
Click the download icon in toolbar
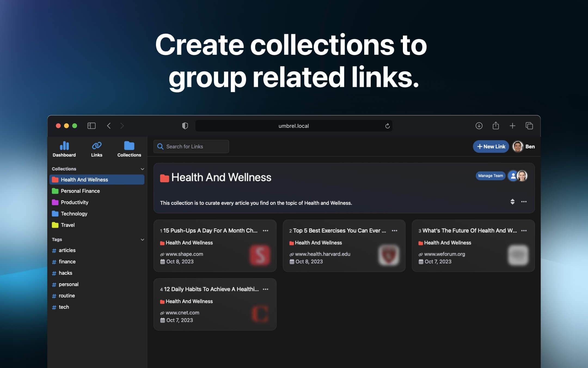pyautogui.click(x=478, y=126)
